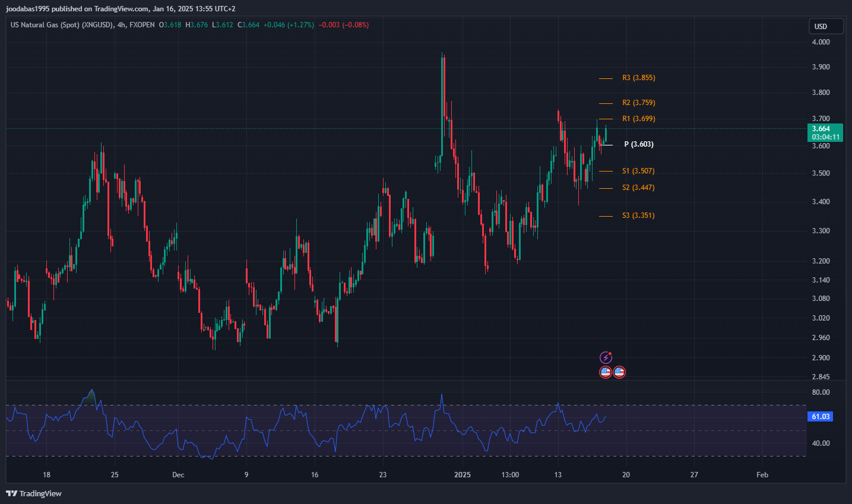Click the TradingView logo at bottom left

point(34,493)
